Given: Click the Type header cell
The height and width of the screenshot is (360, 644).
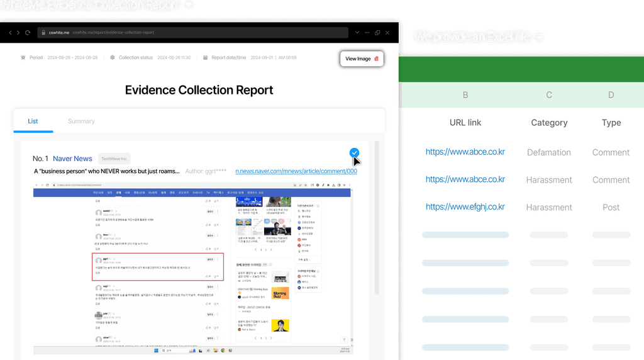Looking at the screenshot, I should (611, 123).
